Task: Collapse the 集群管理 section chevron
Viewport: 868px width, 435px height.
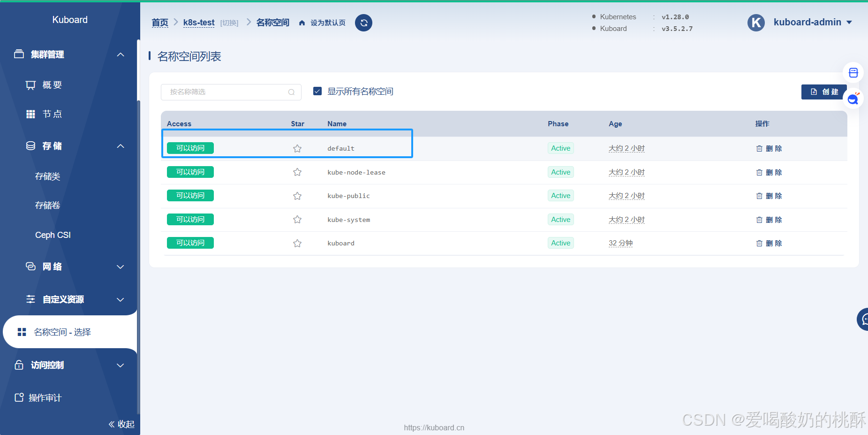Action: (x=121, y=54)
